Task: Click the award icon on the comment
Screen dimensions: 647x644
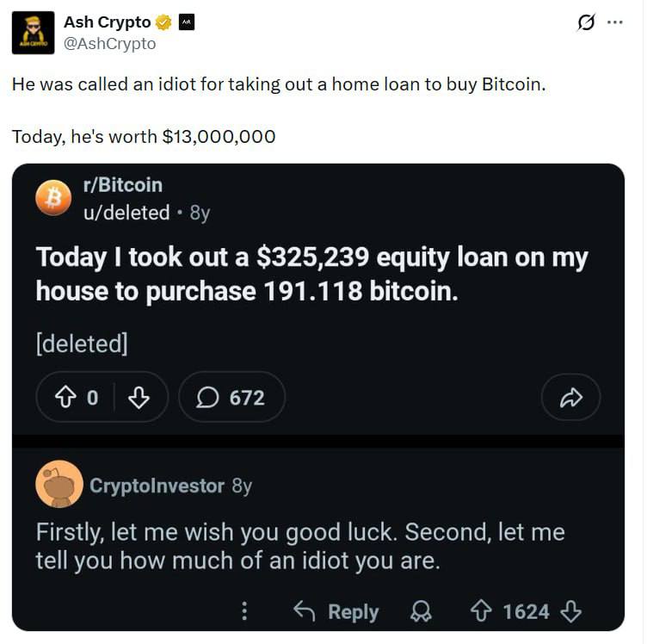Action: point(421,611)
